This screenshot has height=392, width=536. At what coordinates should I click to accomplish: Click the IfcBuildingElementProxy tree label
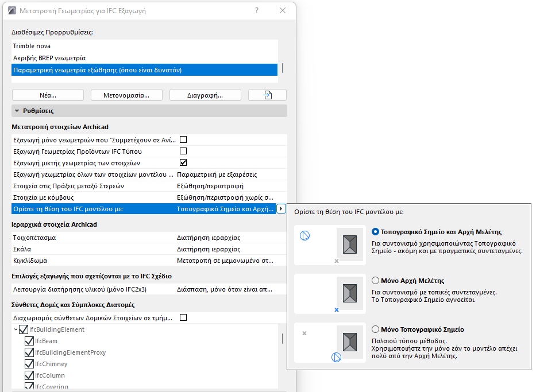pyautogui.click(x=71, y=352)
